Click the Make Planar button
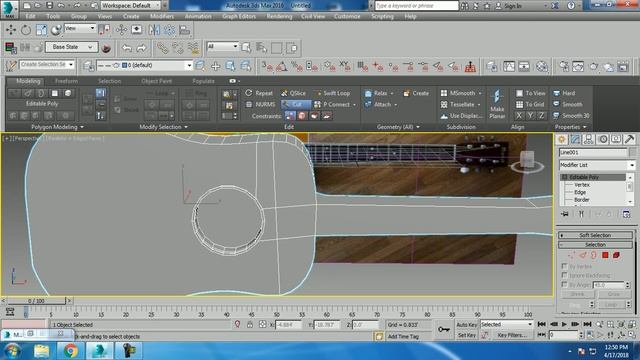 pos(497,104)
